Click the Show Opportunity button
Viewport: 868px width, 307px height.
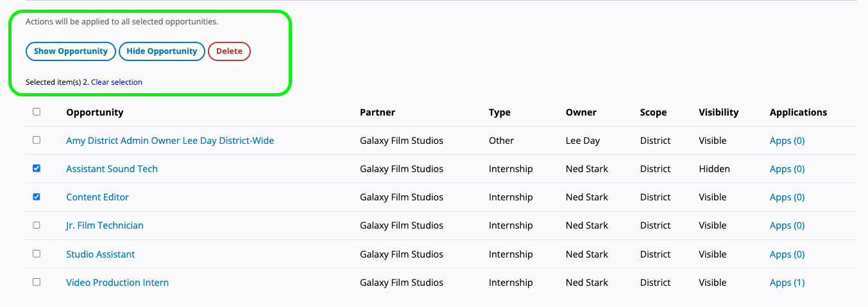click(x=71, y=51)
